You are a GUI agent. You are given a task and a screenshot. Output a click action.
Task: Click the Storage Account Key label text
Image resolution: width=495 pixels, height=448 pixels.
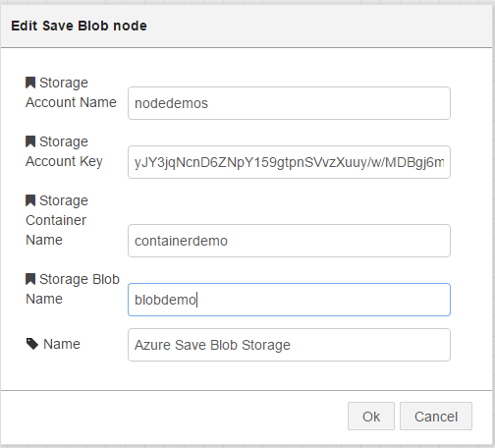click(x=64, y=151)
